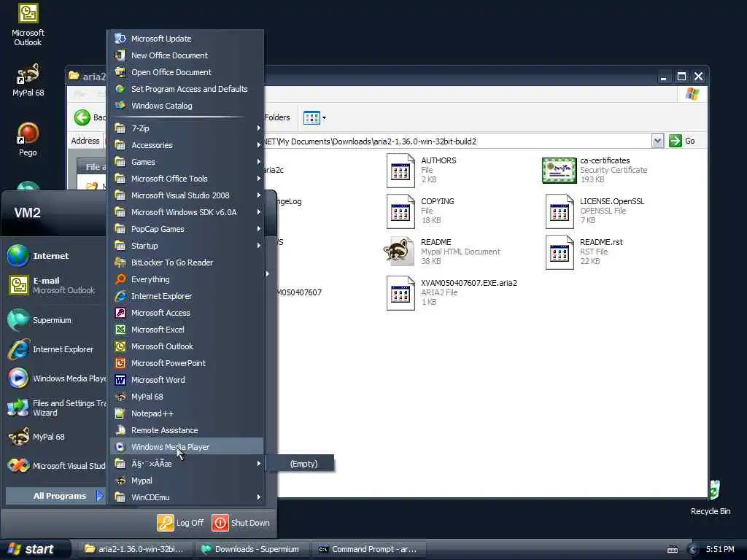Open E-mail Microsoft Outlook in Start menu

(x=55, y=285)
